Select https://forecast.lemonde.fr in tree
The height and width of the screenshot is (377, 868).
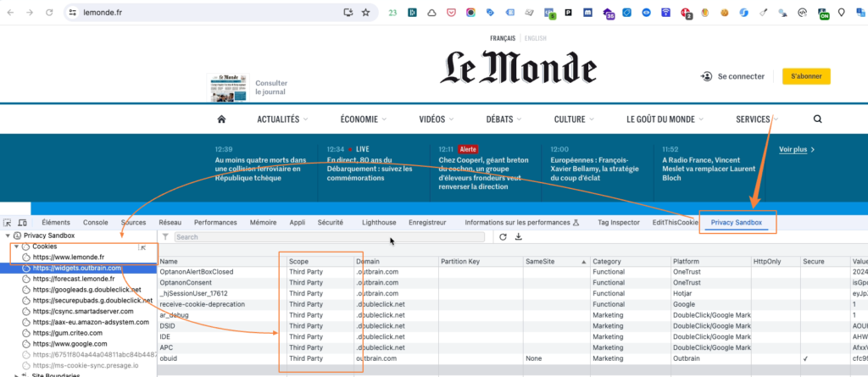(73, 279)
